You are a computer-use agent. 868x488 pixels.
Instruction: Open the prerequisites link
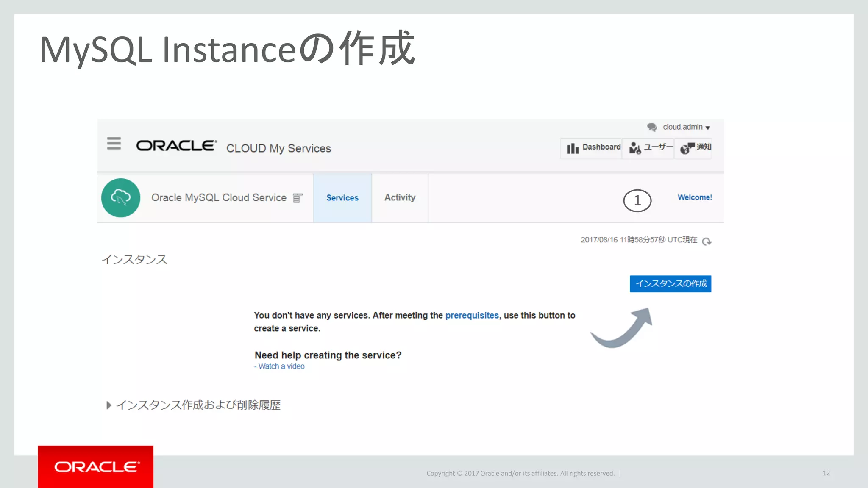coord(472,316)
